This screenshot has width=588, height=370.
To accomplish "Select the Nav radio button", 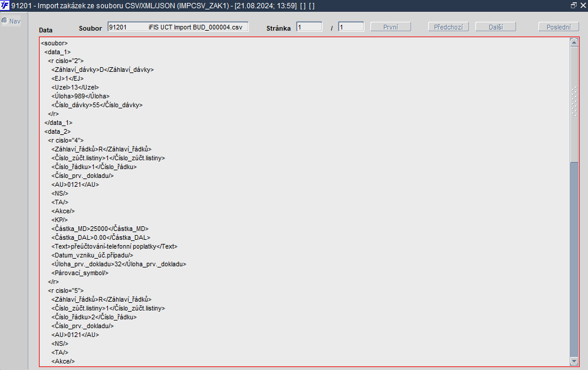I will (x=5, y=21).
